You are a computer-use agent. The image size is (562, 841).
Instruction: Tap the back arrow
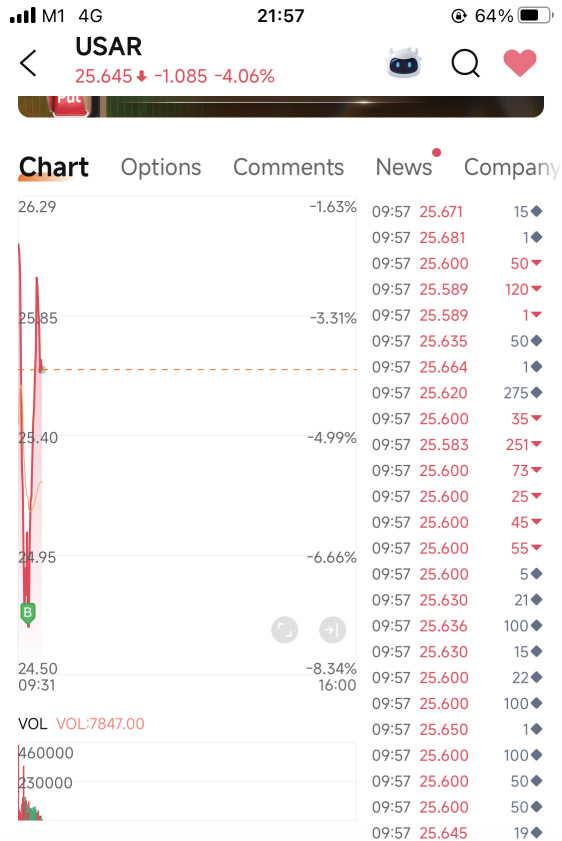point(28,63)
